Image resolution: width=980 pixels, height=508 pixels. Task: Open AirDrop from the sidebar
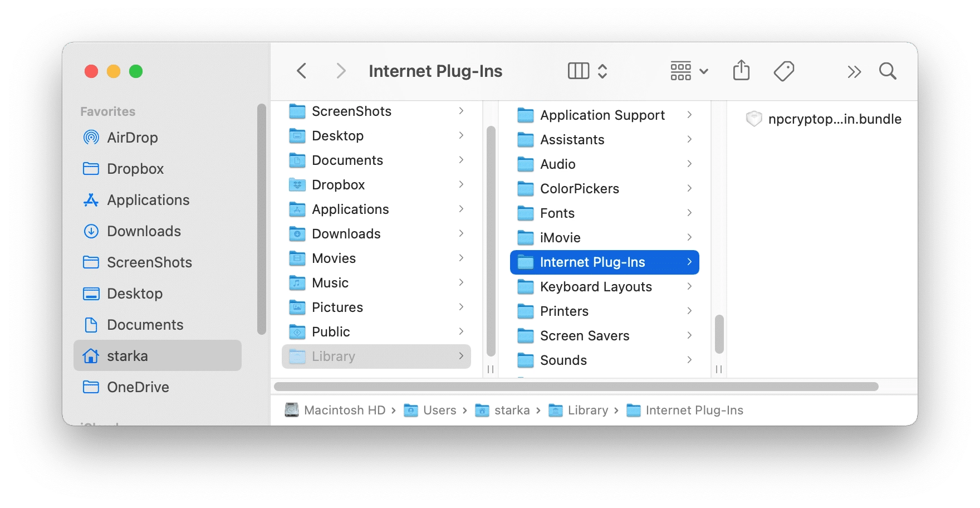132,138
